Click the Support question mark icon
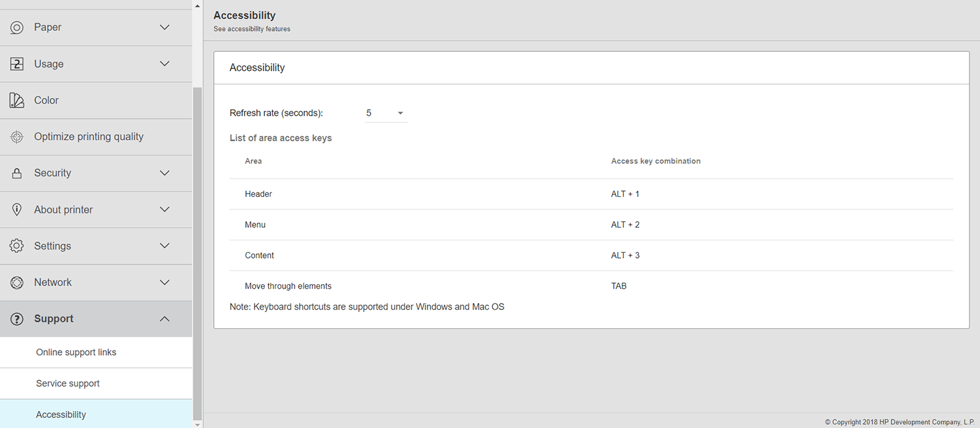 click(x=16, y=319)
